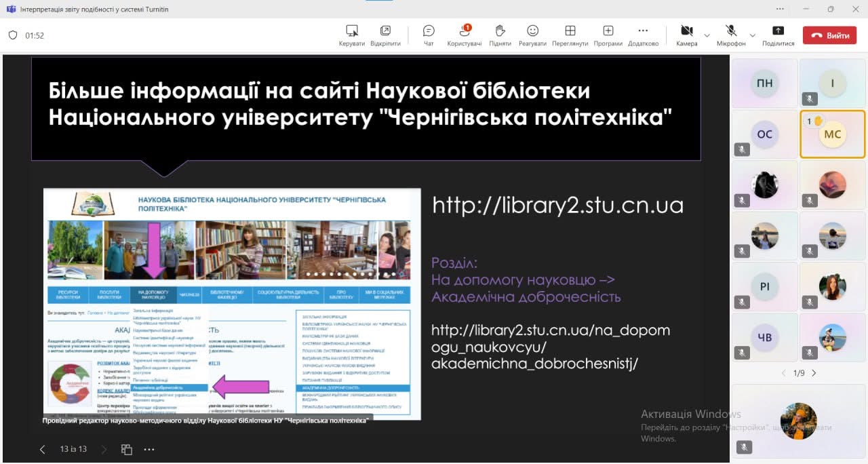Open slide grid view icon

[126, 449]
